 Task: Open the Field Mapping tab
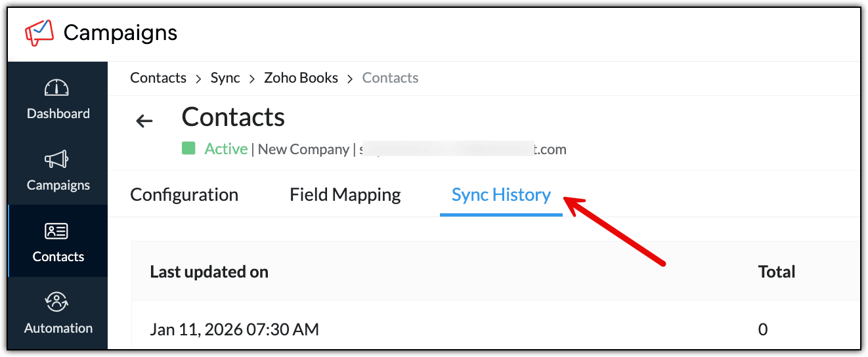tap(345, 195)
